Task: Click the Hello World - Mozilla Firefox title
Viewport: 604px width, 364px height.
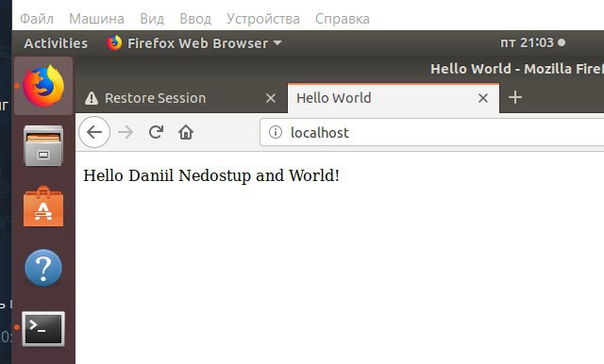Action: tap(517, 69)
